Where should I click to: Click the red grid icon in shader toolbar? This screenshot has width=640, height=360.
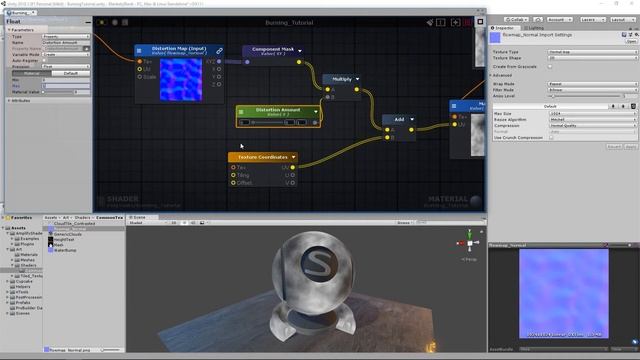coord(468,22)
